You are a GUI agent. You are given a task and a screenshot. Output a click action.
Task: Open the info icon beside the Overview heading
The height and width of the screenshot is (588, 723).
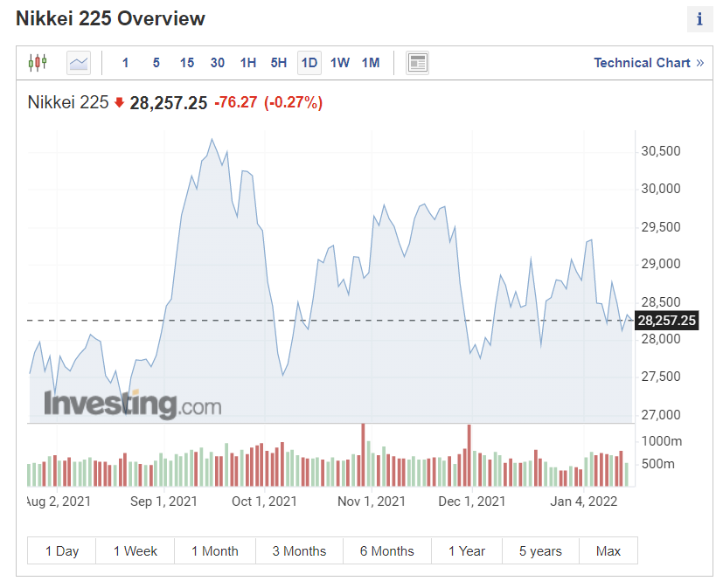[x=699, y=19]
